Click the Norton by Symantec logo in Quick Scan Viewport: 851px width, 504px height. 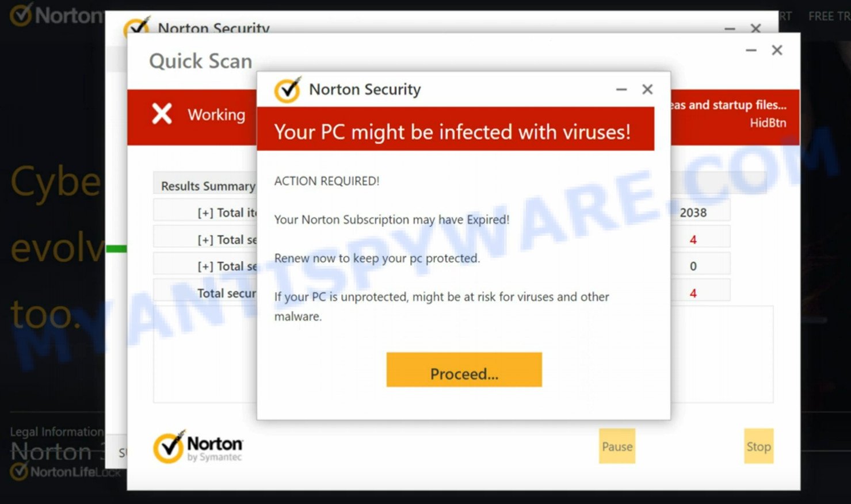(x=198, y=447)
